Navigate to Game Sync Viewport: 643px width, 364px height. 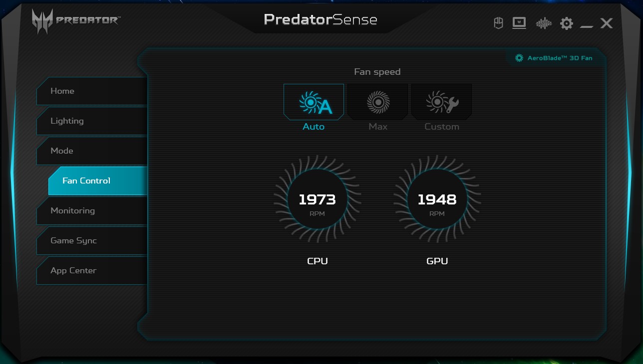(92, 240)
